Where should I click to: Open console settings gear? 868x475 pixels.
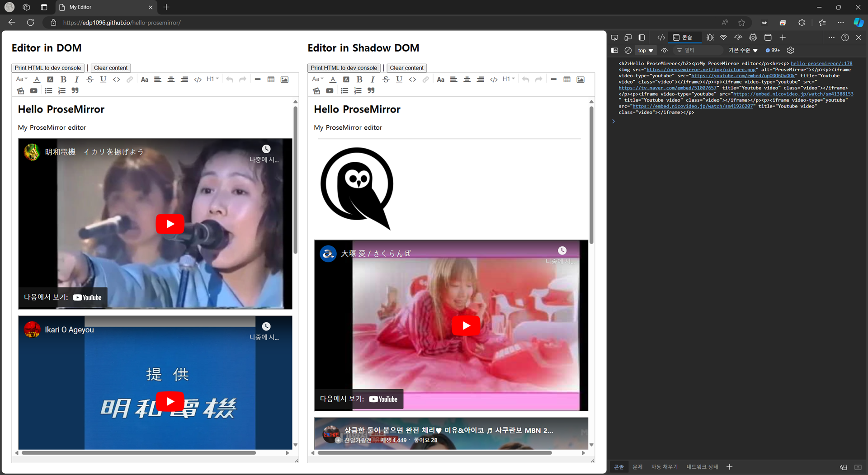791,51
